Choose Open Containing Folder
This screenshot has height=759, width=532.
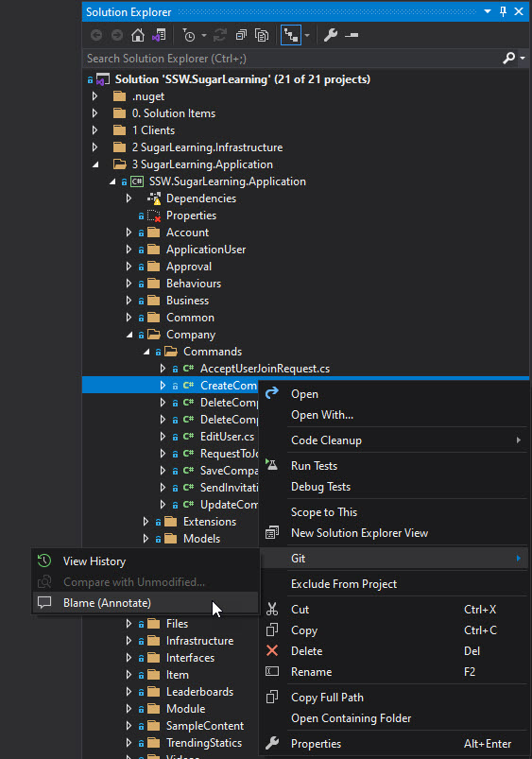[x=393, y=718]
